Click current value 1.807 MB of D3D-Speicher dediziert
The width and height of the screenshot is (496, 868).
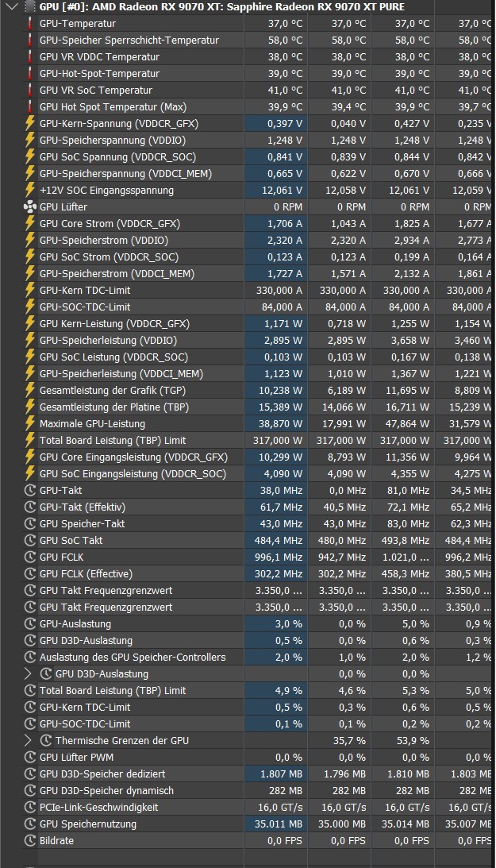[x=281, y=773]
